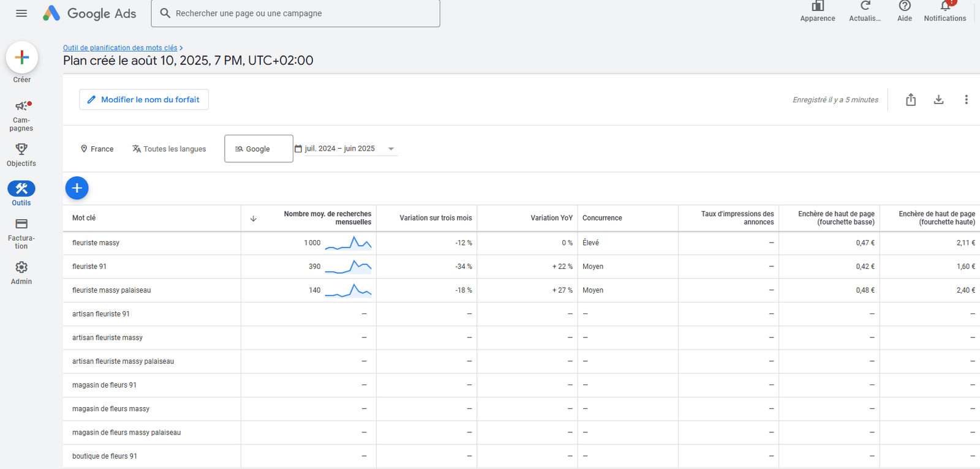The height and width of the screenshot is (469, 980).
Task: Open the Notifications bell
Action: click(x=945, y=12)
